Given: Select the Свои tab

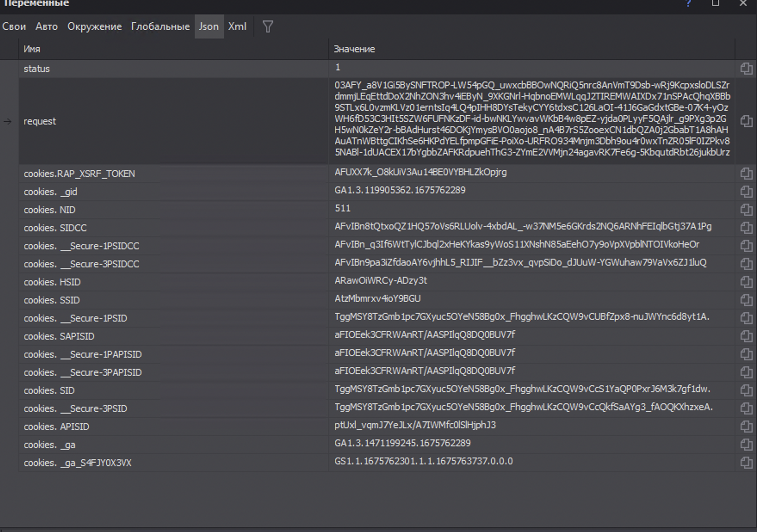Looking at the screenshot, I should (14, 27).
